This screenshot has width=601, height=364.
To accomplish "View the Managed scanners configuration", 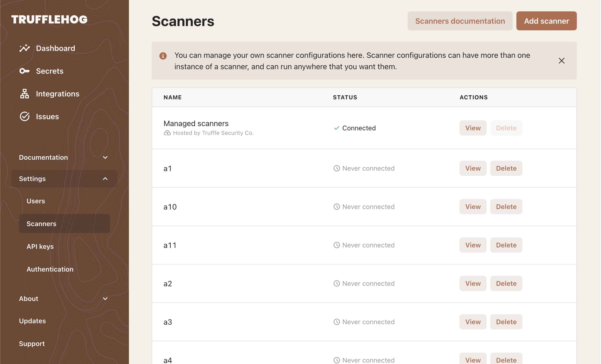I will coord(473,127).
